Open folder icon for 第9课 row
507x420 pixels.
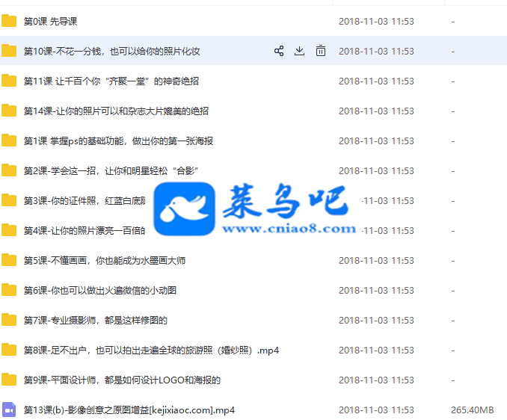pyautogui.click(x=9, y=380)
